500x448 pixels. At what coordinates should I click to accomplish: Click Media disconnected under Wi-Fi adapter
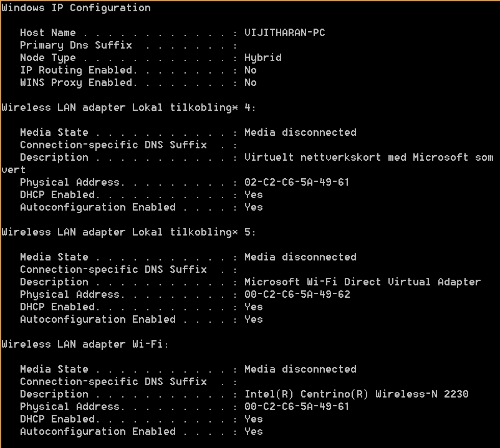coord(300,369)
